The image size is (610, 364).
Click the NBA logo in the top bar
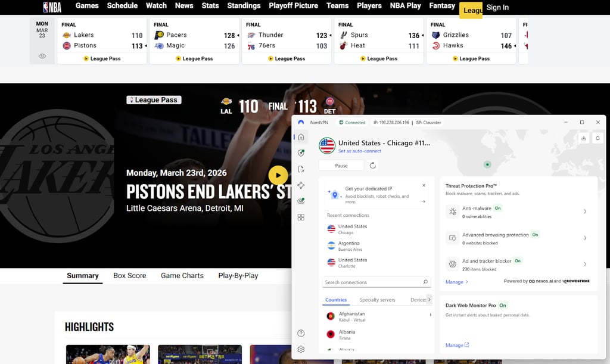(52, 7)
